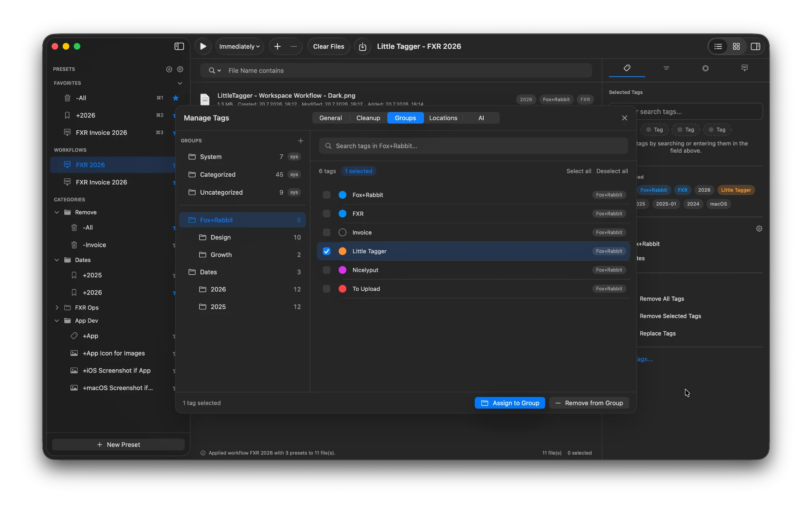Open the filter lines inspector tab
Image resolution: width=812 pixels, height=511 pixels.
coord(666,68)
